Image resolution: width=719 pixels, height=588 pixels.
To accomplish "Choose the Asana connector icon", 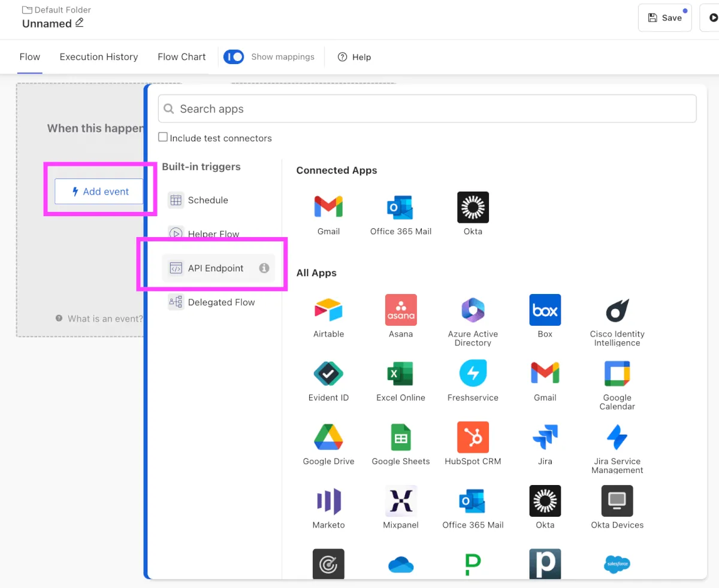I will (x=401, y=310).
